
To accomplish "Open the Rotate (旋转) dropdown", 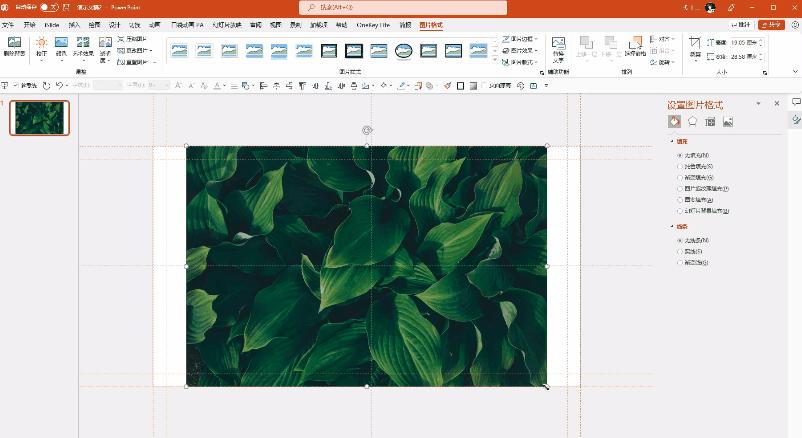I will 662,62.
